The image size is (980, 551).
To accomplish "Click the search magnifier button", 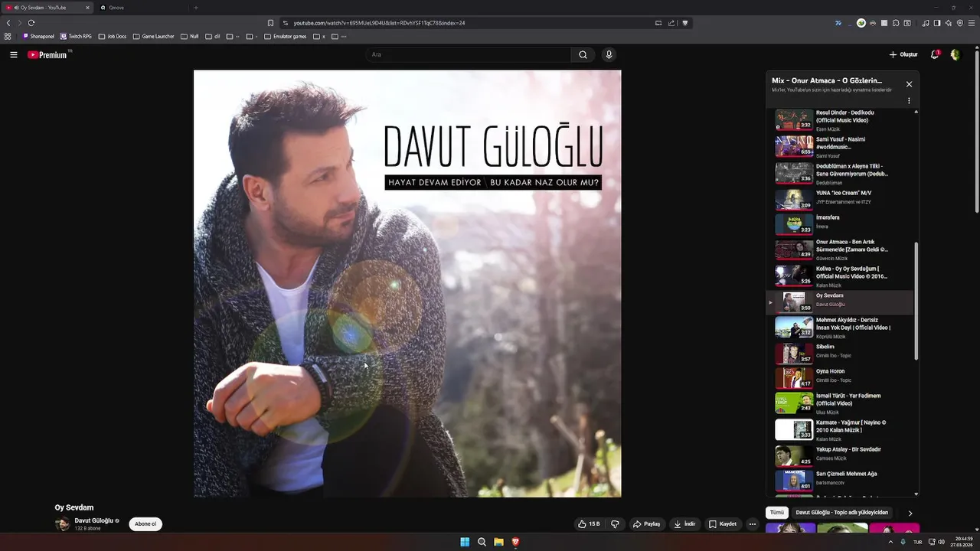I will (x=583, y=54).
